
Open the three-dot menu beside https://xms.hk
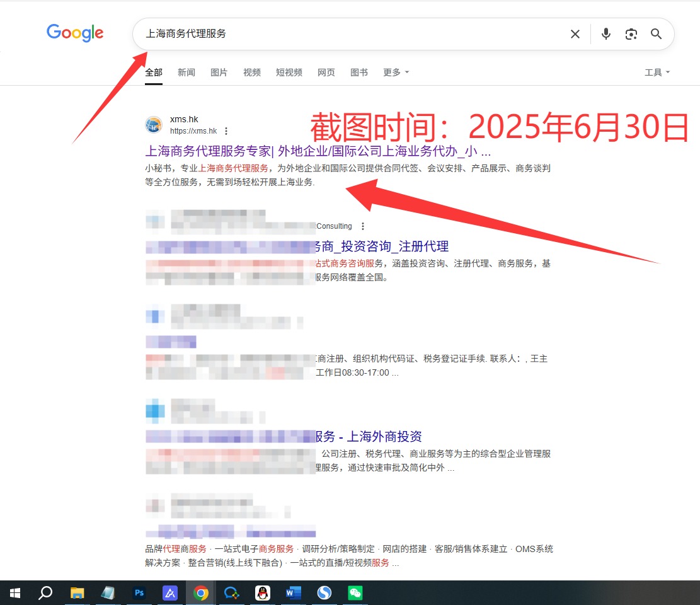(226, 131)
